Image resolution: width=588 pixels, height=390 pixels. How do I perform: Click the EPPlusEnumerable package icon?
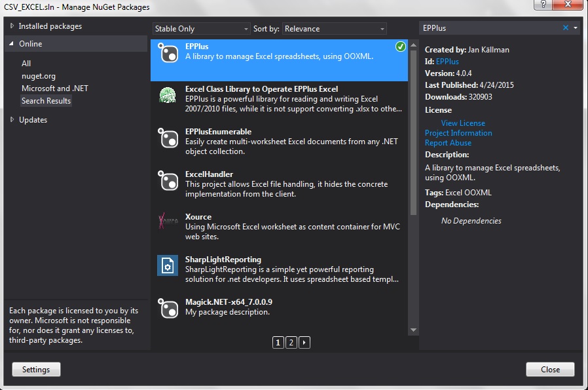tap(168, 138)
